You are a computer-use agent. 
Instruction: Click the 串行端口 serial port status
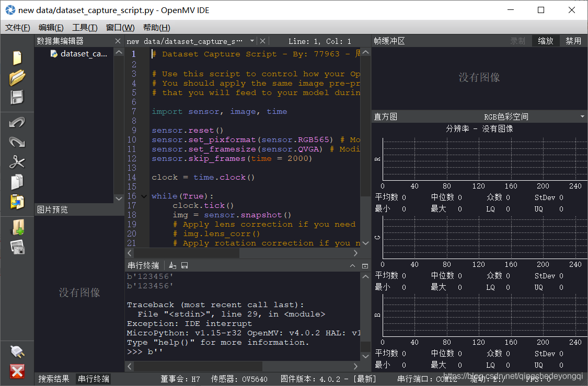(x=427, y=379)
